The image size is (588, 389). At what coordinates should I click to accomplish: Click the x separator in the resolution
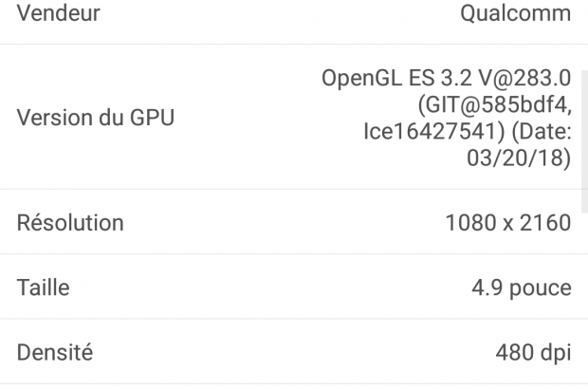coord(504,224)
